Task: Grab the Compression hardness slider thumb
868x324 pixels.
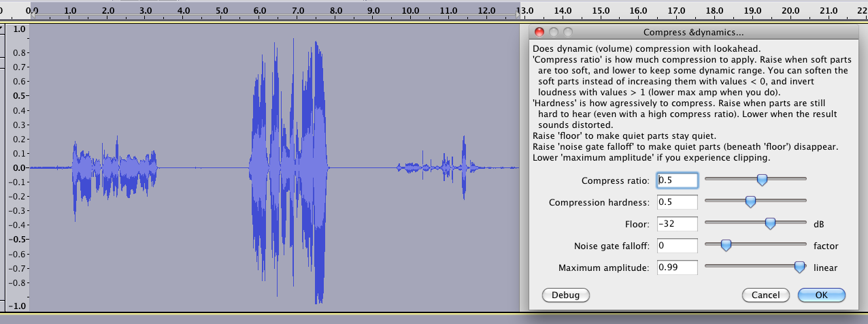Action: 750,201
